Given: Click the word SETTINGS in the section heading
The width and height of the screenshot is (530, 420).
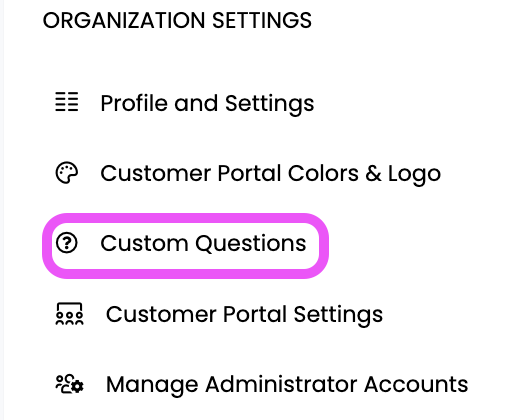Looking at the screenshot, I should point(262,21).
